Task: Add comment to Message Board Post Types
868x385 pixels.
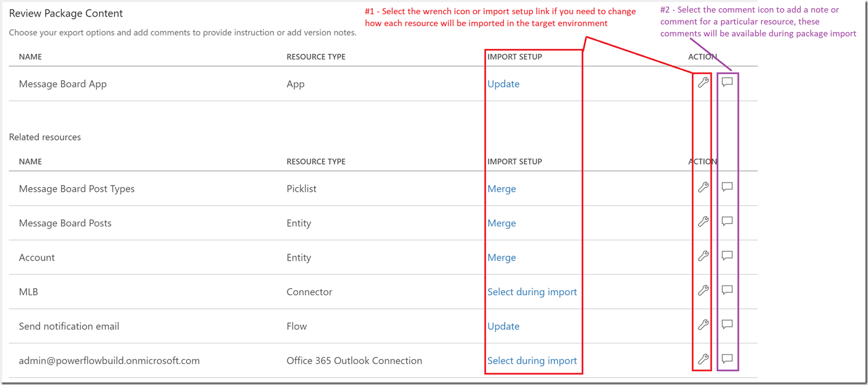Action: point(727,187)
